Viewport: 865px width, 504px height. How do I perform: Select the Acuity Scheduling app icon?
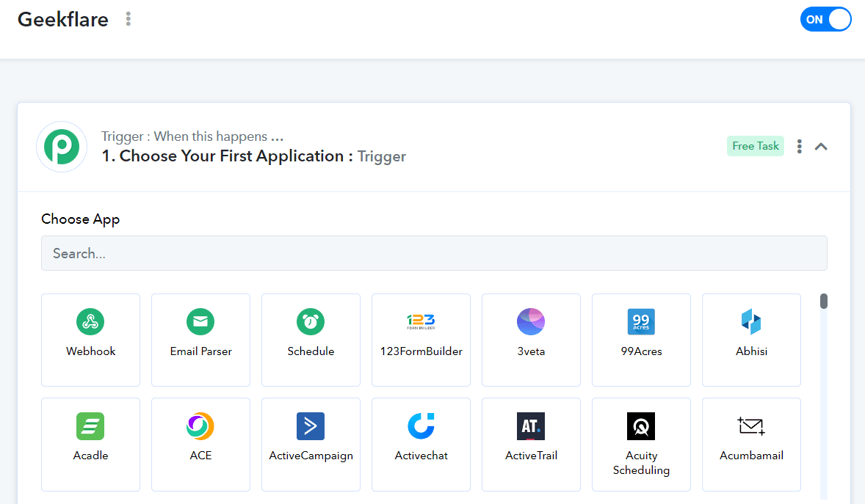(x=641, y=426)
